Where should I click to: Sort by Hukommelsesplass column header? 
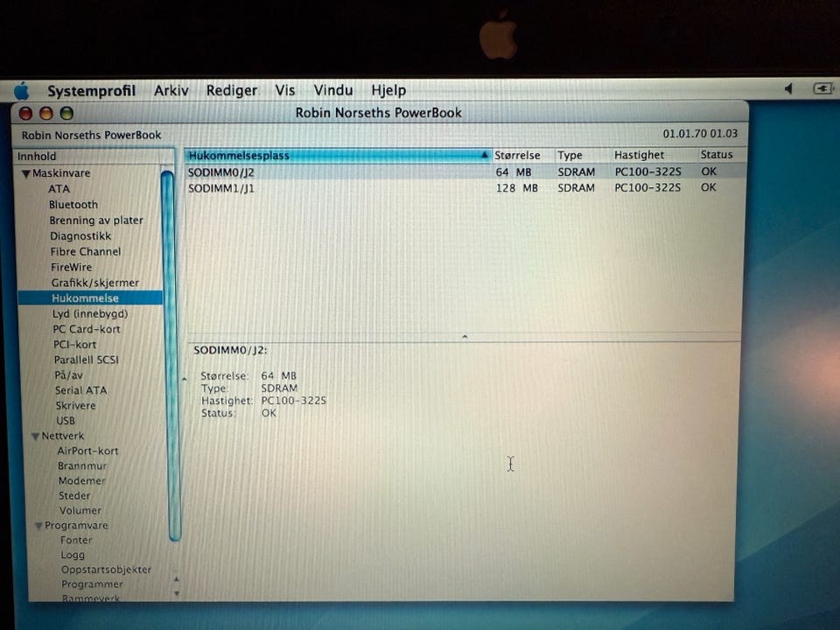(x=338, y=156)
